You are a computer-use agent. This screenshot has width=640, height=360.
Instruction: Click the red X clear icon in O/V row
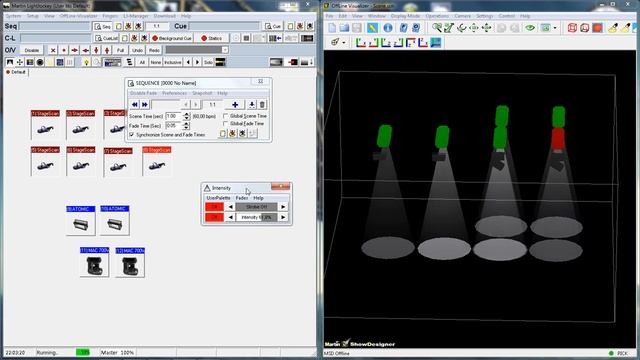pos(53,50)
